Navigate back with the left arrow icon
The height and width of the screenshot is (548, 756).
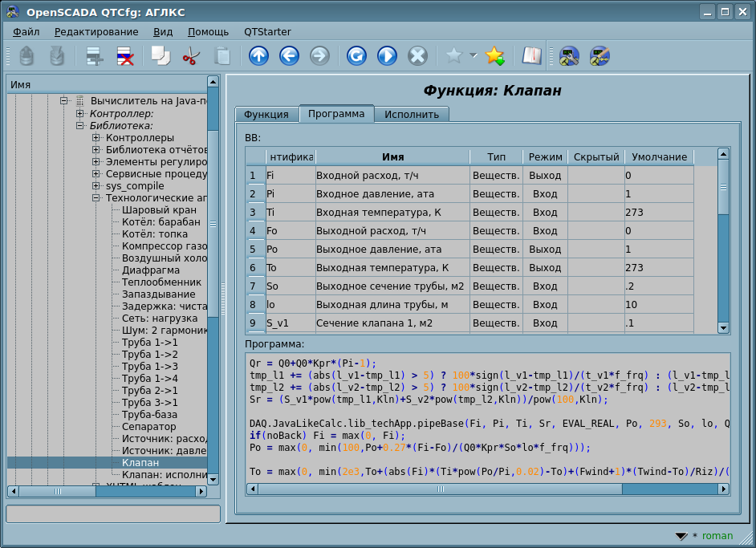[x=289, y=56]
